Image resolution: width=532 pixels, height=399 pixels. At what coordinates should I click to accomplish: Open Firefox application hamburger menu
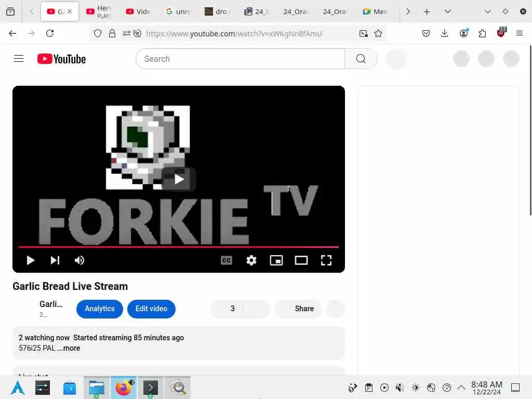pyautogui.click(x=520, y=33)
